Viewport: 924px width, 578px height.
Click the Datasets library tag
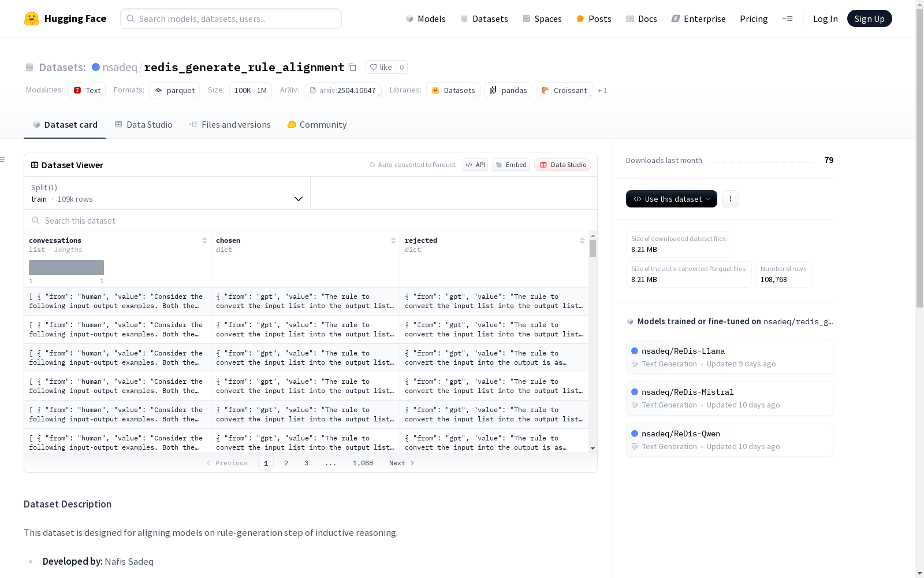pyautogui.click(x=453, y=90)
